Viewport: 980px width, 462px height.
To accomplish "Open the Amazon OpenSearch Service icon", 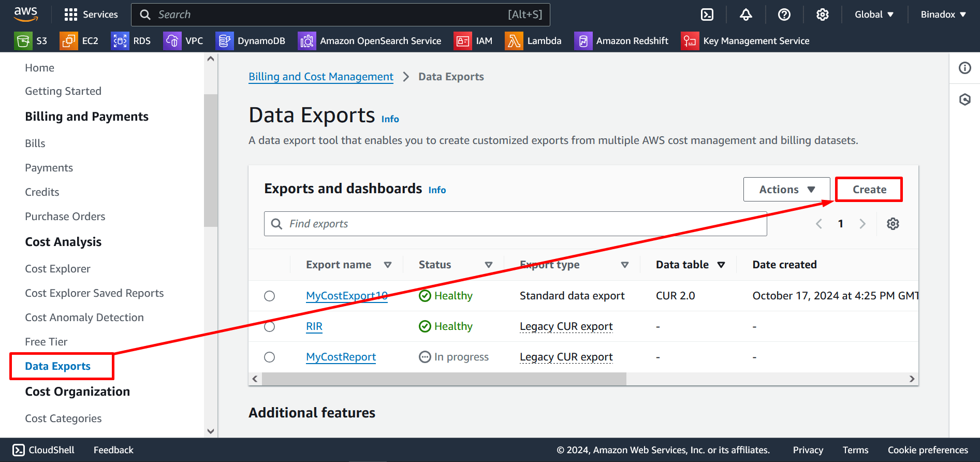I will 306,41.
